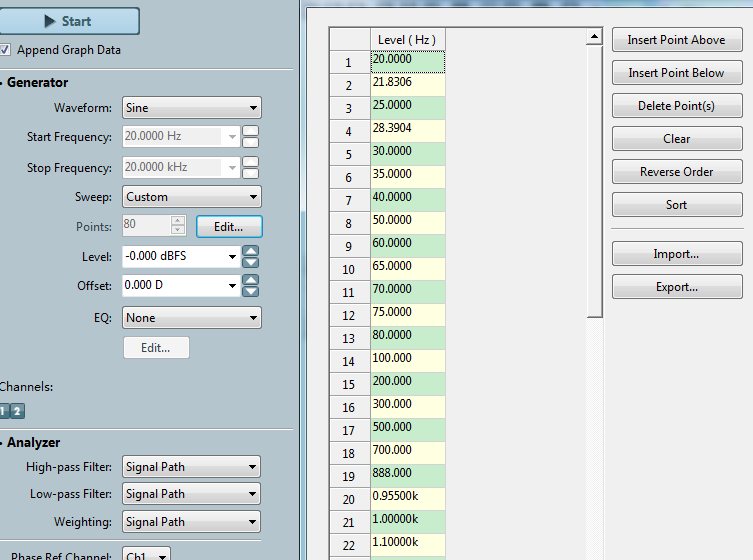Screen dimensions: 753x560
Task: Select cell with 30.0000
Action: [408, 154]
